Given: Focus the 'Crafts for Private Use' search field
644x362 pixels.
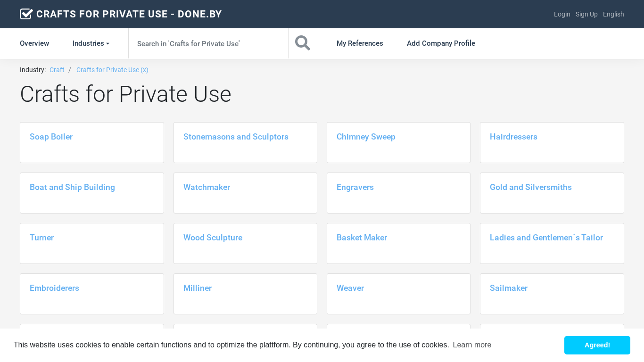Looking at the screenshot, I should (x=208, y=43).
